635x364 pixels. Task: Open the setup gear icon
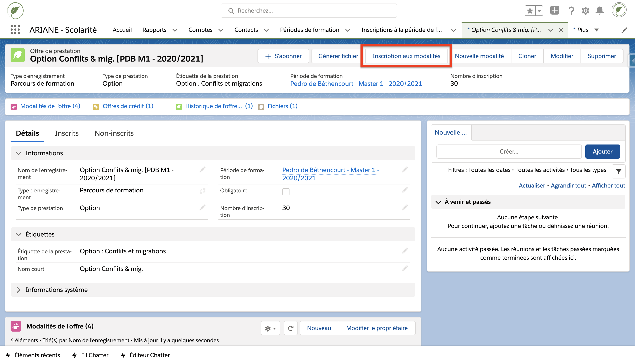(585, 11)
